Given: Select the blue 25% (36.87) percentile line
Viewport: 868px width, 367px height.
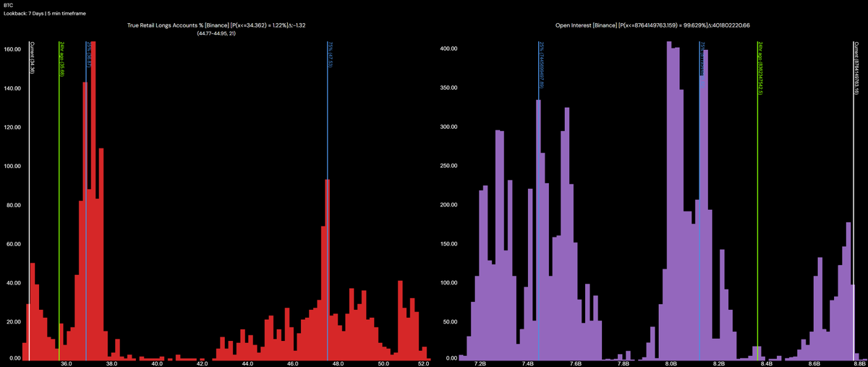Looking at the screenshot, I should coord(85,201).
